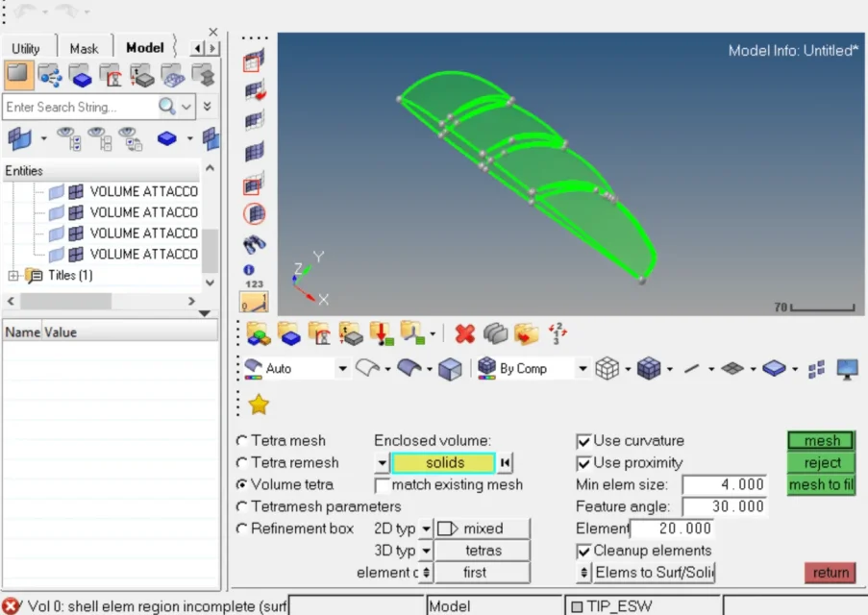Click the red return button

click(831, 573)
